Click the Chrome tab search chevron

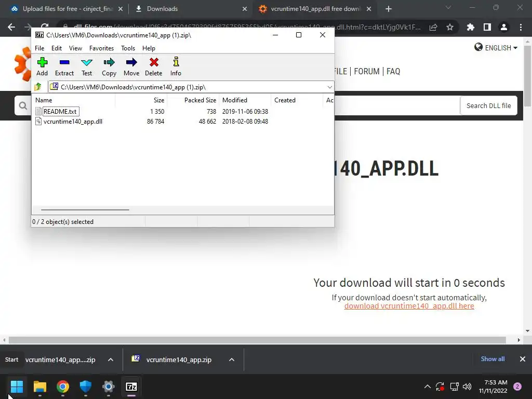coord(448,7)
